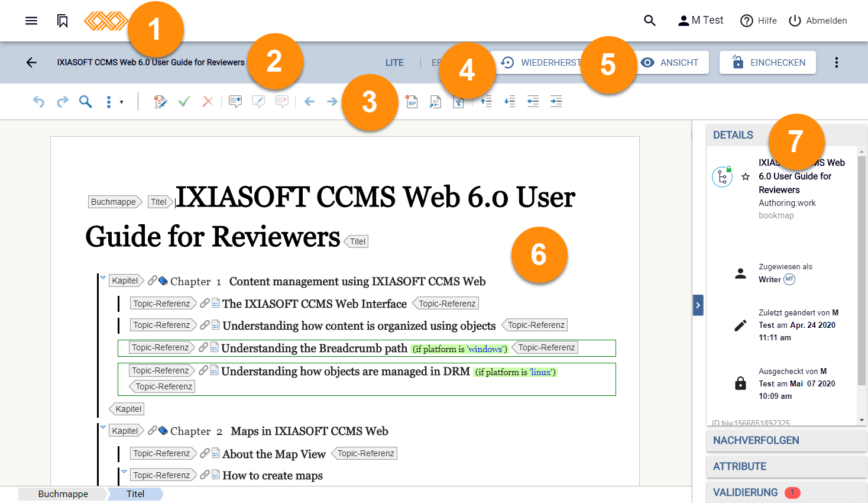Open Hilfe help link
The image size is (868, 503).
(x=759, y=21)
